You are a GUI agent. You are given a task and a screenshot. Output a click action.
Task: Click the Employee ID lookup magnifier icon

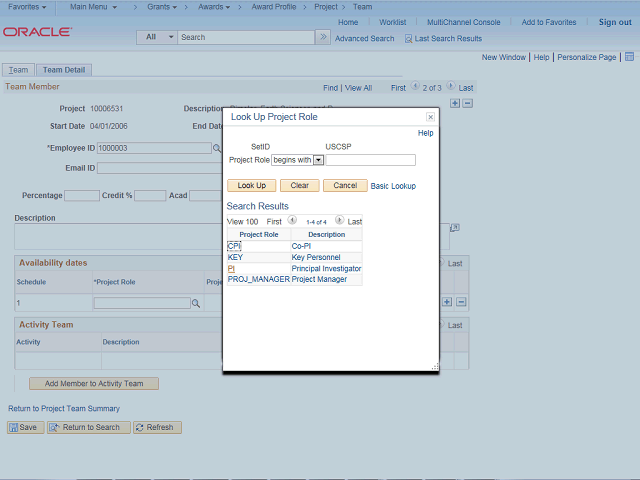216,148
